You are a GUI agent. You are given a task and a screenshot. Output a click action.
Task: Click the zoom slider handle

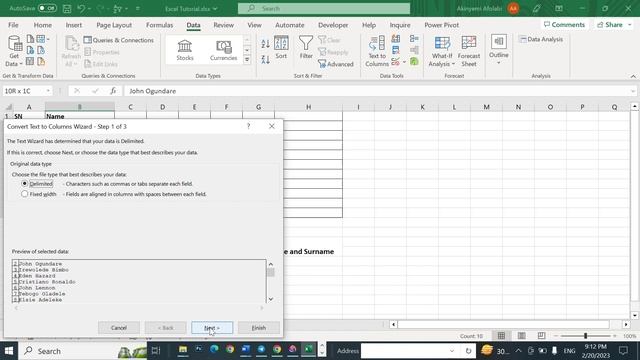[x=585, y=336]
